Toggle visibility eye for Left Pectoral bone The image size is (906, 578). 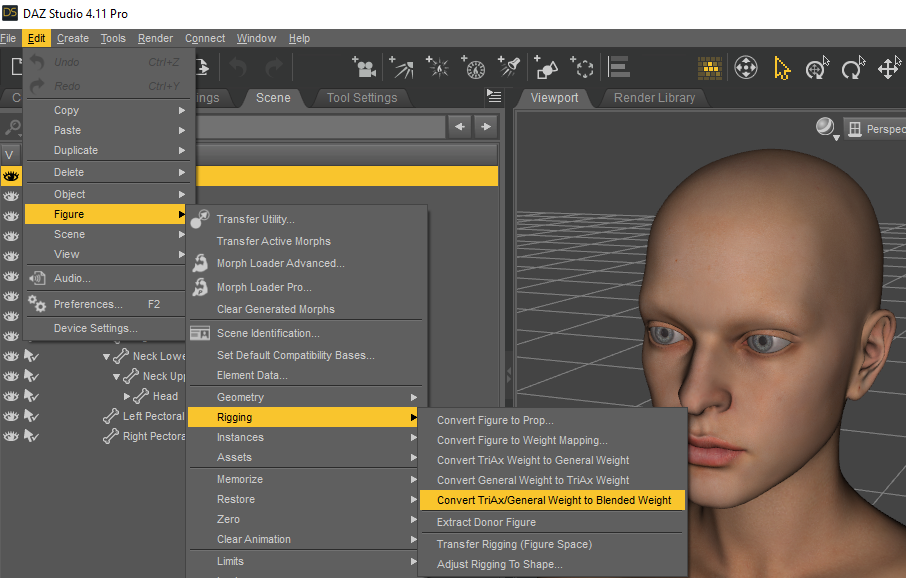[x=11, y=416]
